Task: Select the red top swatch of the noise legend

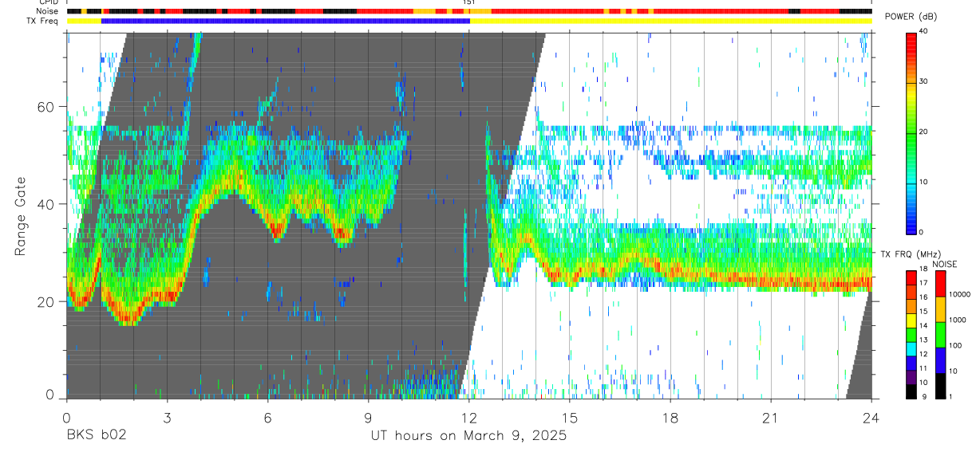Action: (939, 284)
